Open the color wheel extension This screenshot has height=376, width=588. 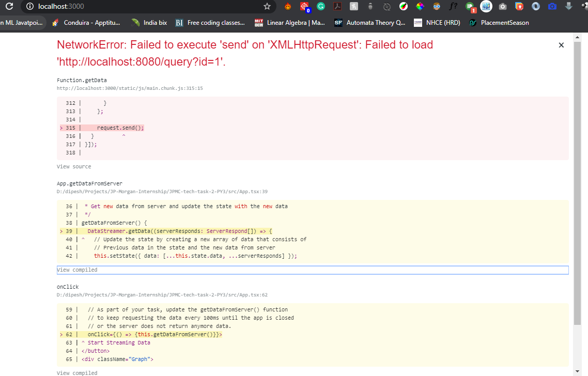point(403,7)
